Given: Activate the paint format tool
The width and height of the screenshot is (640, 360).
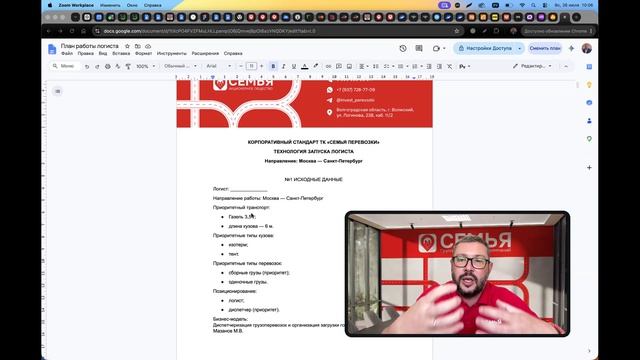Looking at the screenshot, I should click(x=128, y=66).
